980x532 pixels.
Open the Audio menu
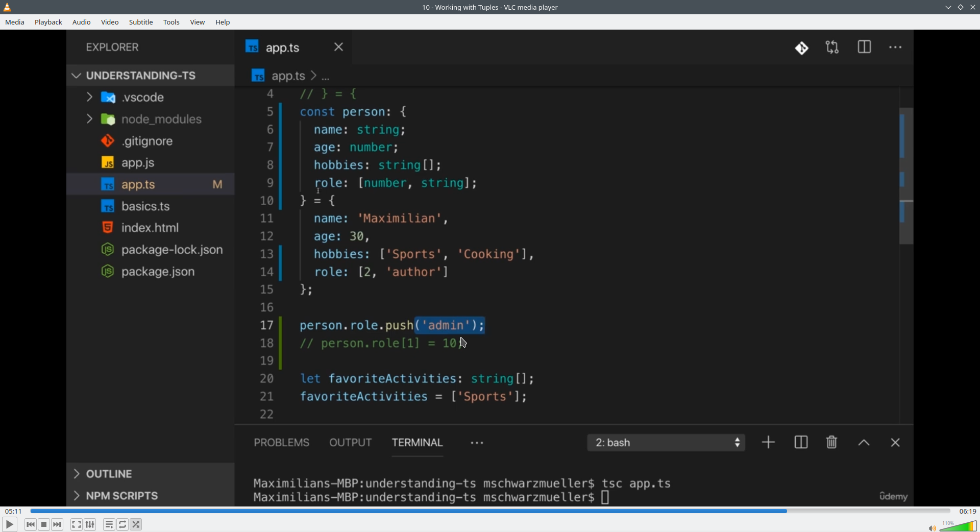tap(82, 22)
